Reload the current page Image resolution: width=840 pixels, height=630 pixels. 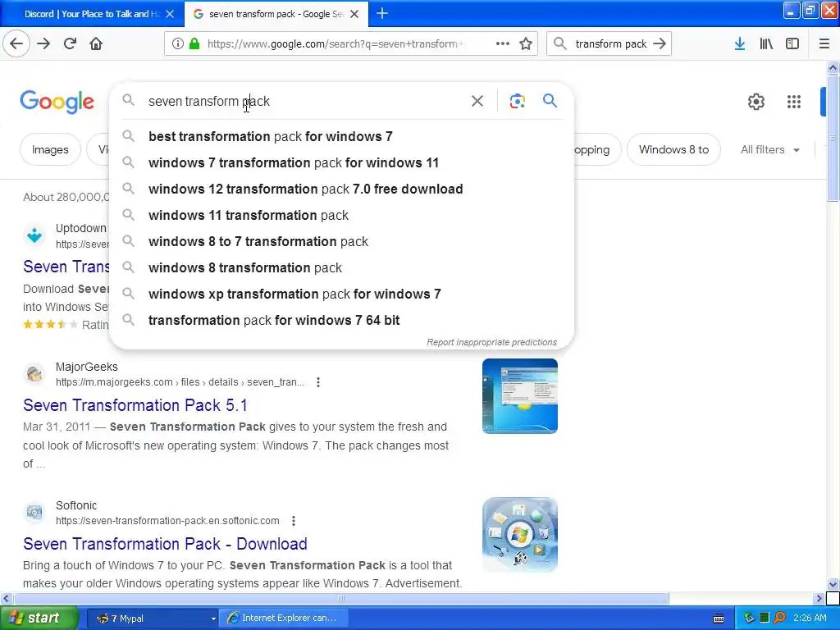(70, 43)
